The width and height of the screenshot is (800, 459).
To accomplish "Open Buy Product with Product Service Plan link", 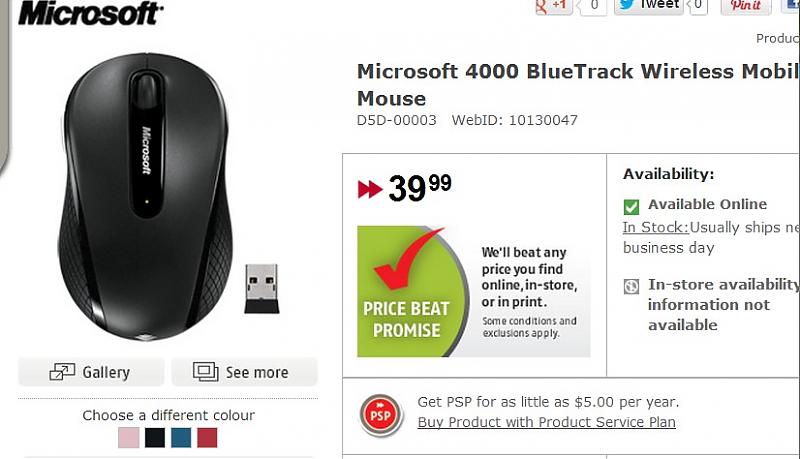I will [x=546, y=422].
